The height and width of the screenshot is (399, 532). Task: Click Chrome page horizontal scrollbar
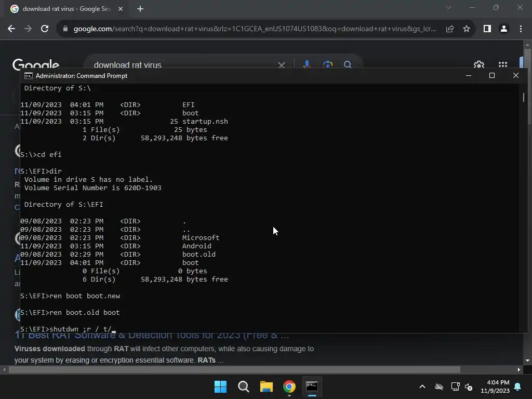coord(234,369)
